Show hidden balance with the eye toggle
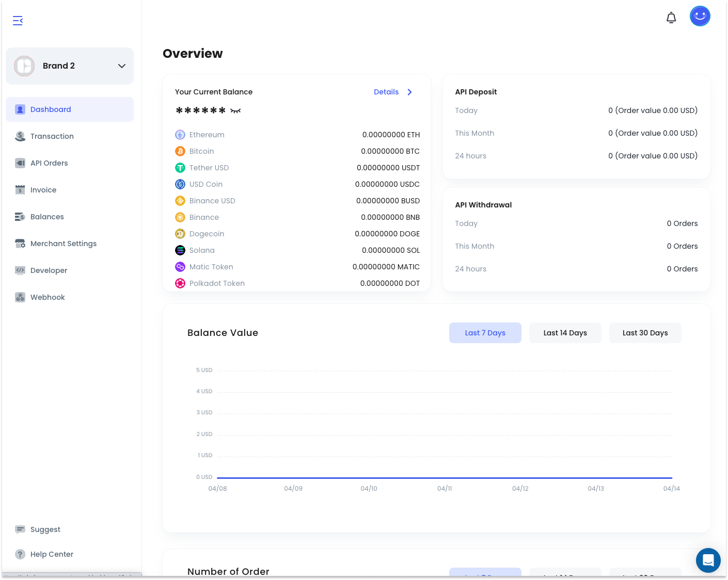The width and height of the screenshot is (728, 580). (x=235, y=111)
